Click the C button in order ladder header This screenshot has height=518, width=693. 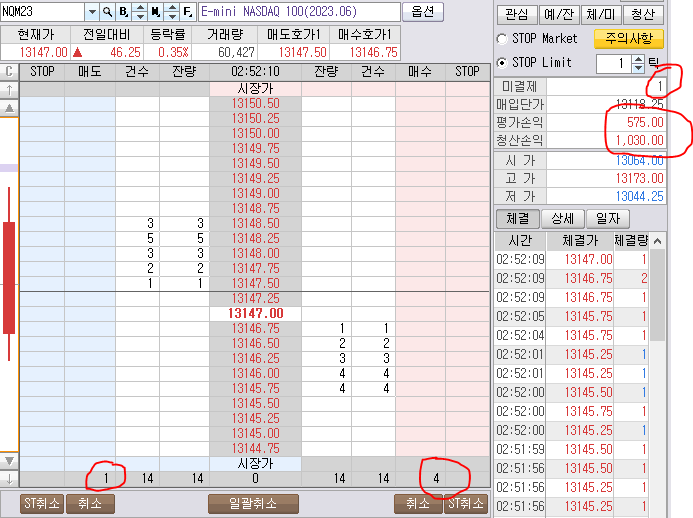(9, 71)
